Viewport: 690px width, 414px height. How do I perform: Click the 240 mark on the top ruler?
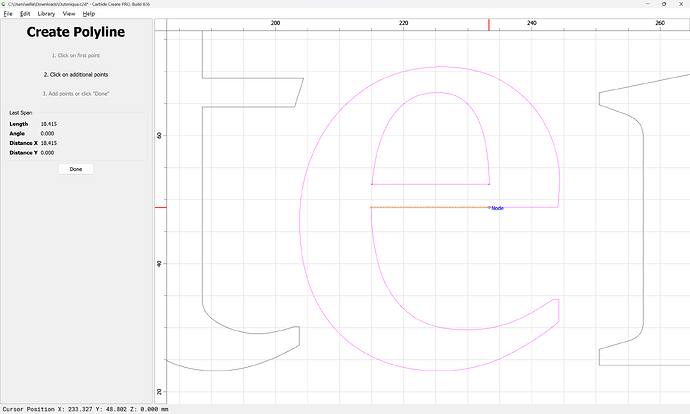[531, 22]
